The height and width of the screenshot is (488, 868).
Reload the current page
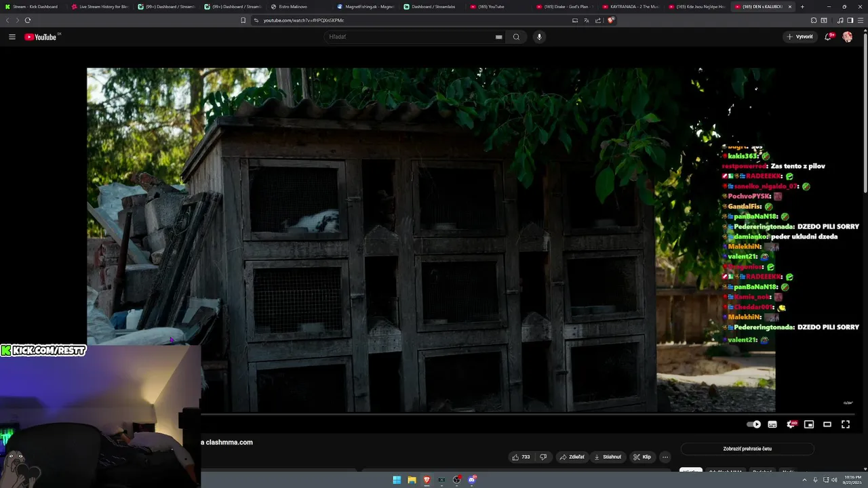pyautogui.click(x=28, y=20)
